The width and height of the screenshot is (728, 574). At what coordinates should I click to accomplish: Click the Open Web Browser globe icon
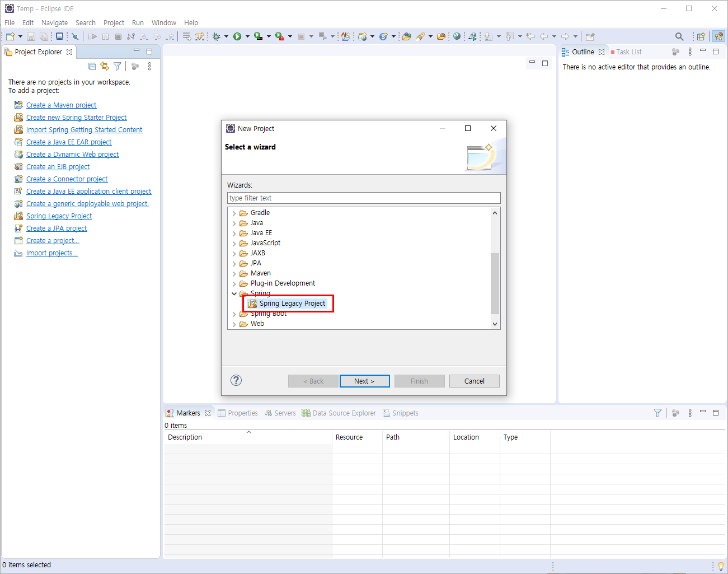457,36
